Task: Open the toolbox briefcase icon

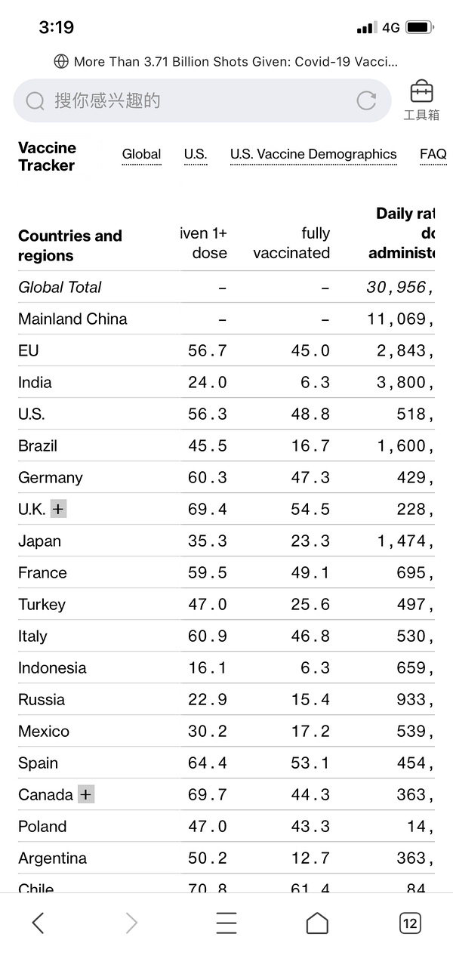Action: point(421,93)
